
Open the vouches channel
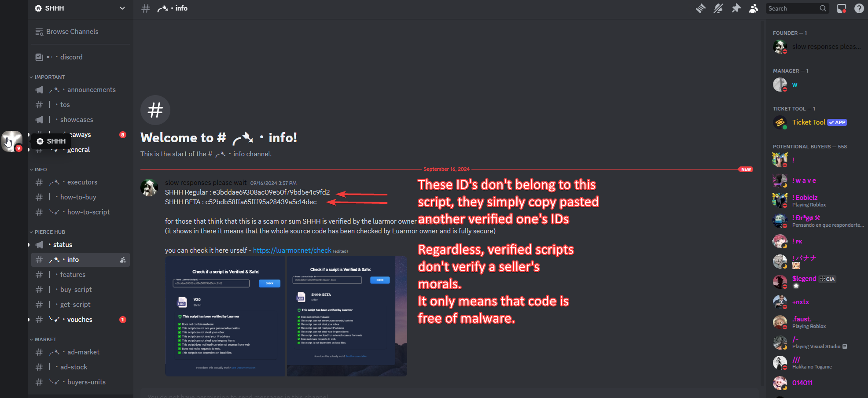pyautogui.click(x=80, y=320)
